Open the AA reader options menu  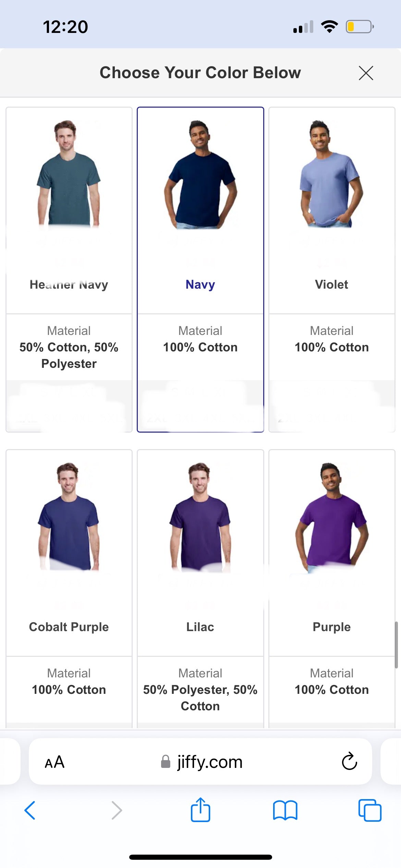tap(54, 762)
